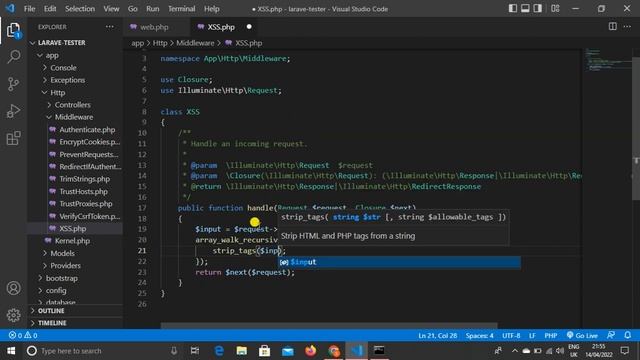Toggle the primary side bar layout icon
The width and height of the screenshot is (640, 360).
click(x=513, y=9)
